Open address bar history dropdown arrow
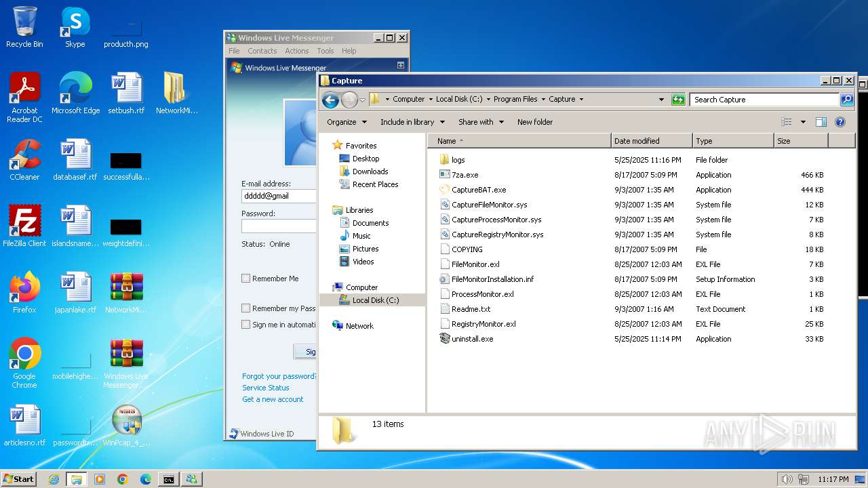Image resolution: width=868 pixels, height=488 pixels. [662, 100]
